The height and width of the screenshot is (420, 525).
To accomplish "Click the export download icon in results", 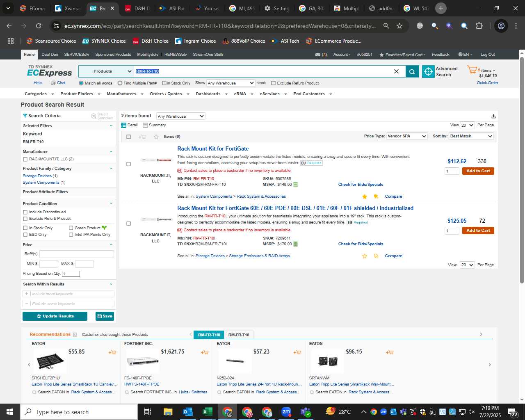I will 493,116.
